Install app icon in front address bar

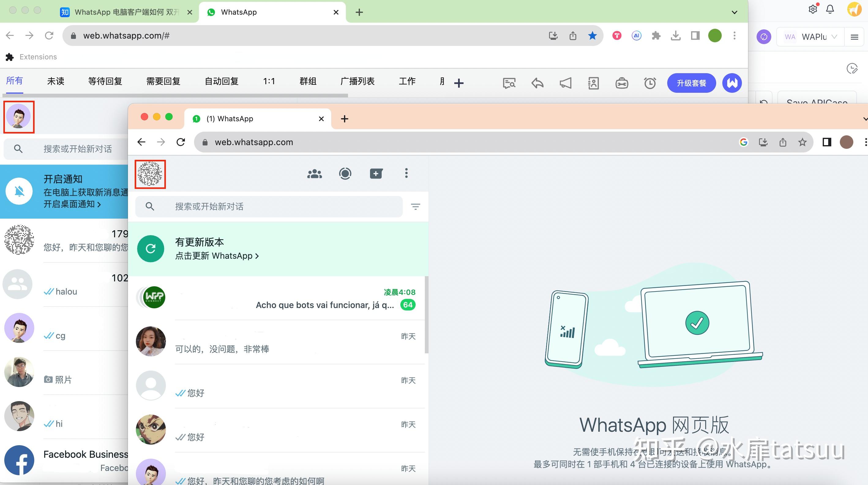763,142
